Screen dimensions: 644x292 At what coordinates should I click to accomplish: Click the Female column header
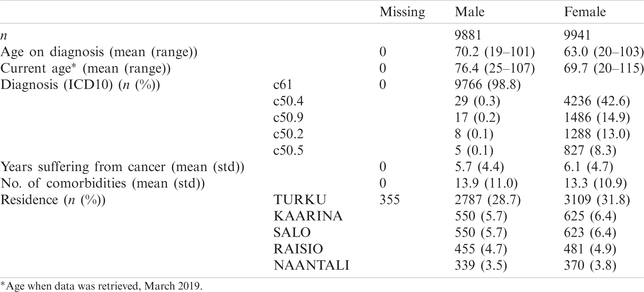(x=585, y=12)
